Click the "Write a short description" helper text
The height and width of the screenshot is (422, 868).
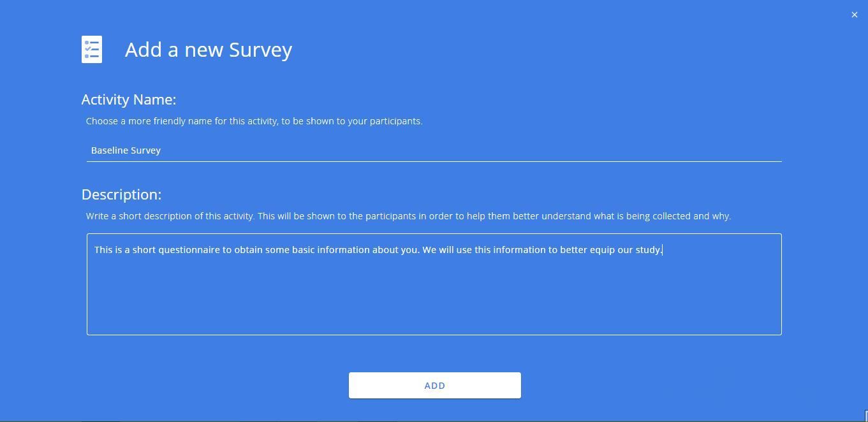click(408, 216)
